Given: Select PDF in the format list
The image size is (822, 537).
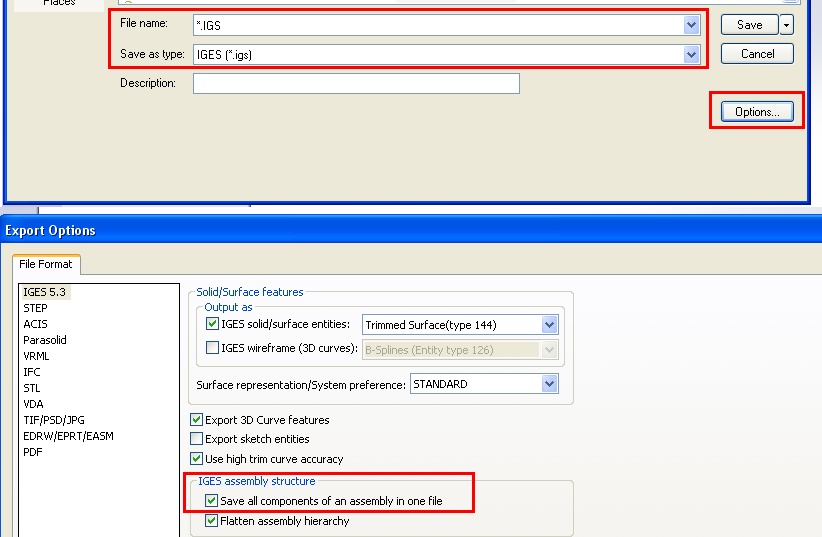Looking at the screenshot, I should tap(33, 452).
